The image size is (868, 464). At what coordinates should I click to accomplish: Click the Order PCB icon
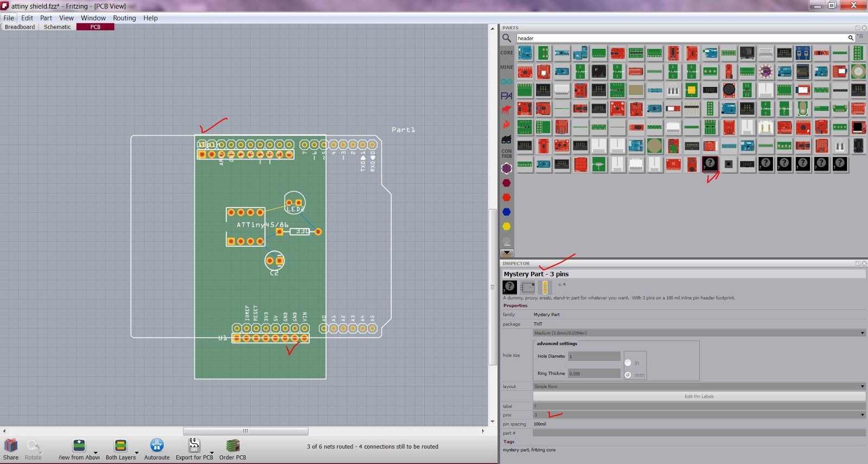tap(233, 446)
